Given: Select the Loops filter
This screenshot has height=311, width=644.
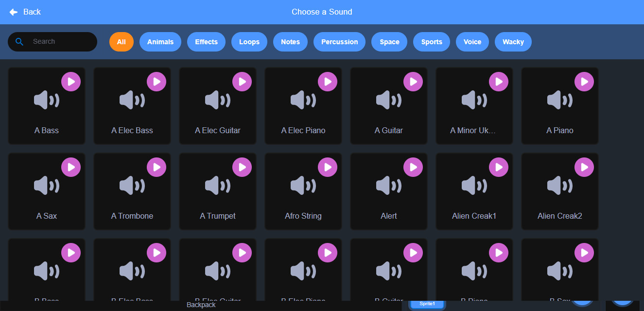Looking at the screenshot, I should click(249, 42).
